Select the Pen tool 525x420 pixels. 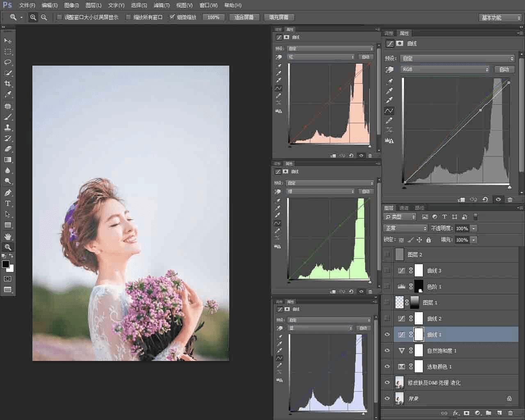tap(8, 193)
